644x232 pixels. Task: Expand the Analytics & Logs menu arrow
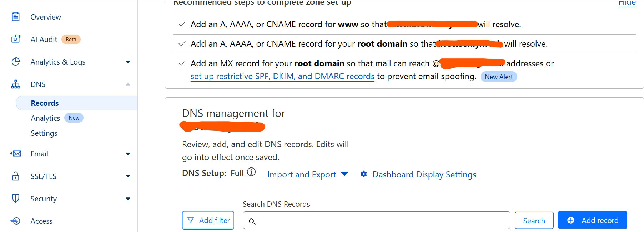(x=128, y=62)
